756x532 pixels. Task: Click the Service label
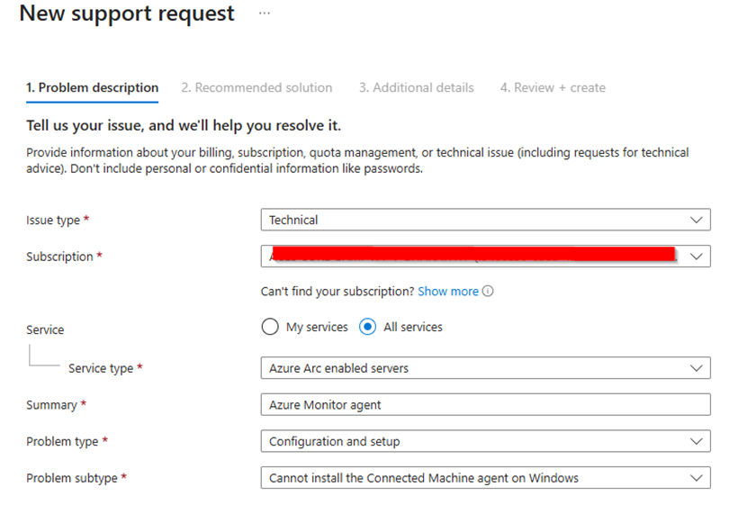45,329
